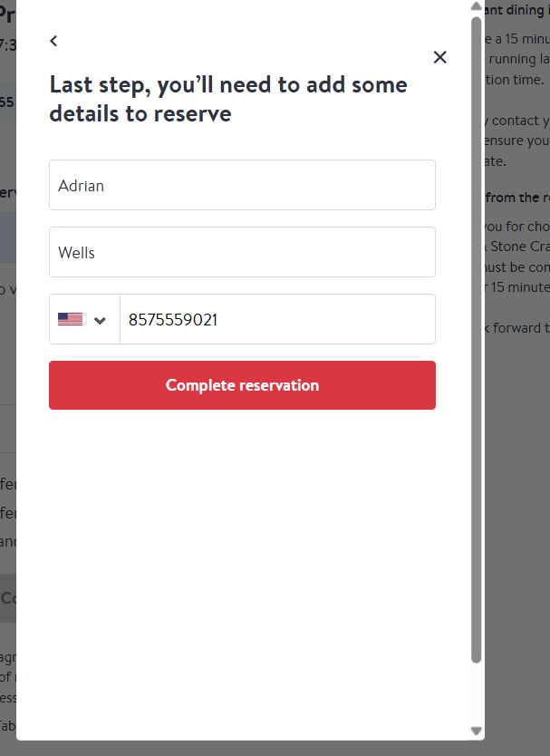The width and height of the screenshot is (550, 756).
Task: Click the dialog's vertical scrollbar thumb
Action: point(477,335)
